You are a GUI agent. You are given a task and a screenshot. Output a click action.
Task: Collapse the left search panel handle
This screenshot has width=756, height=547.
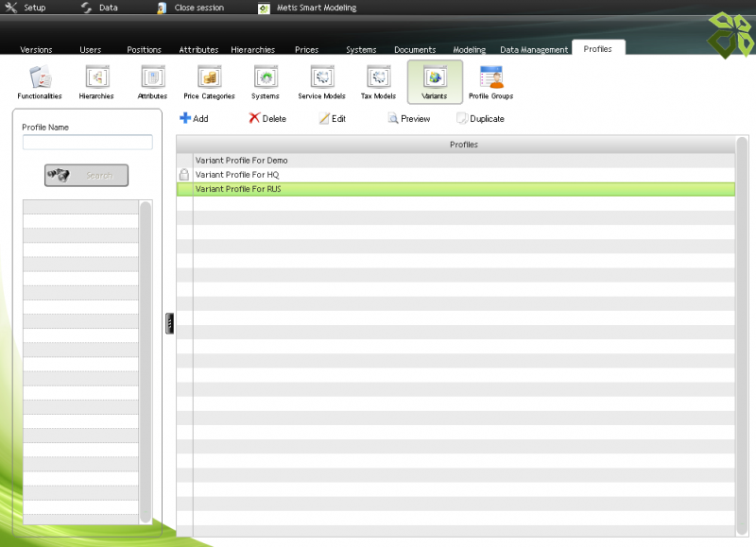coord(169,324)
